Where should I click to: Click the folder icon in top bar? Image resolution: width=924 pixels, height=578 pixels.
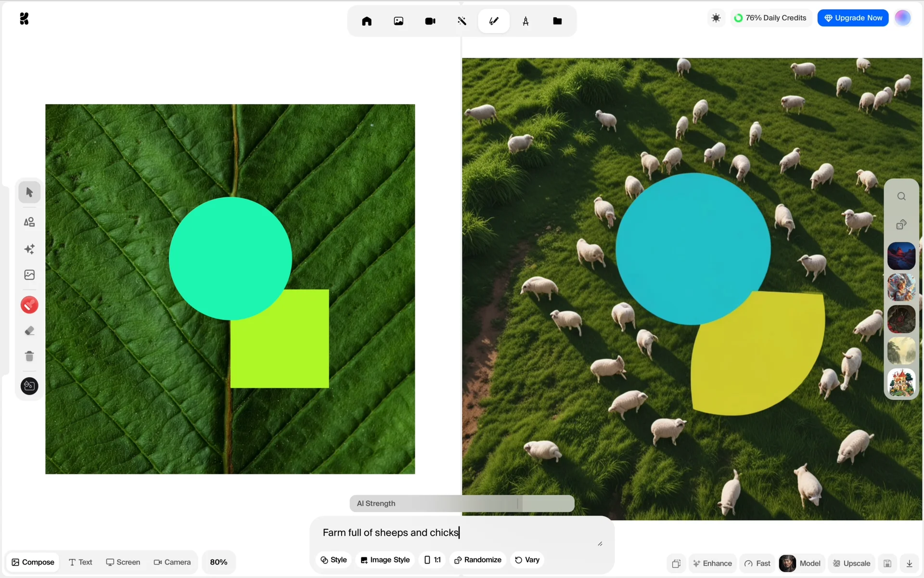point(557,21)
